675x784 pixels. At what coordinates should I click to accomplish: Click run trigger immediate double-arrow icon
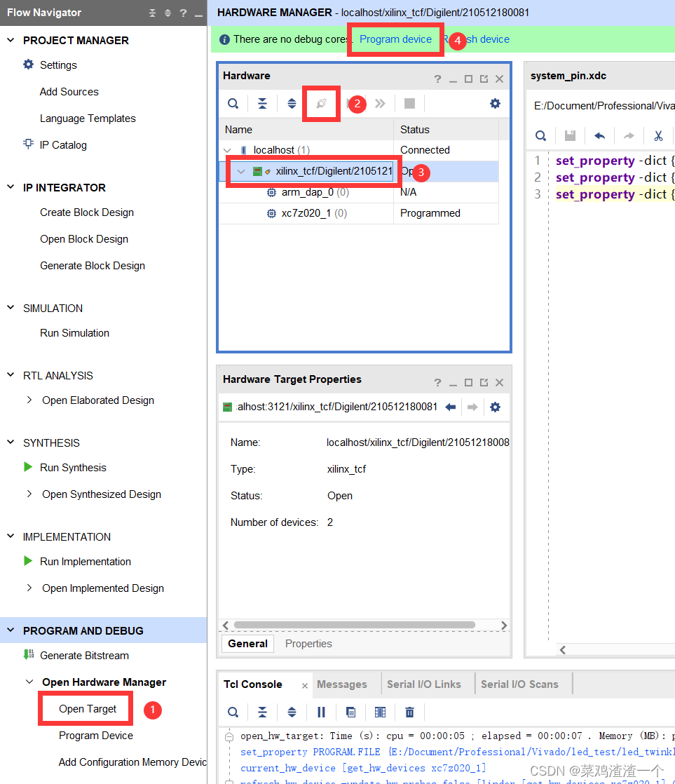coord(380,104)
